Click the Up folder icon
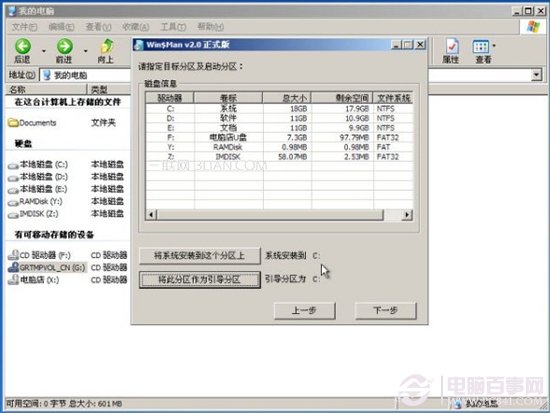Image resolution: width=550 pixels, height=413 pixels. (x=106, y=46)
